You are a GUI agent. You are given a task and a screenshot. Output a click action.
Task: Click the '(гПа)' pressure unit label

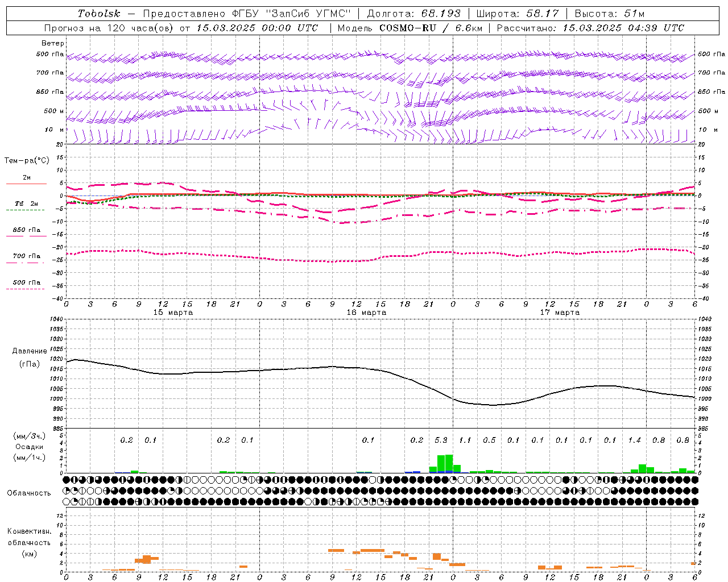[30, 364]
